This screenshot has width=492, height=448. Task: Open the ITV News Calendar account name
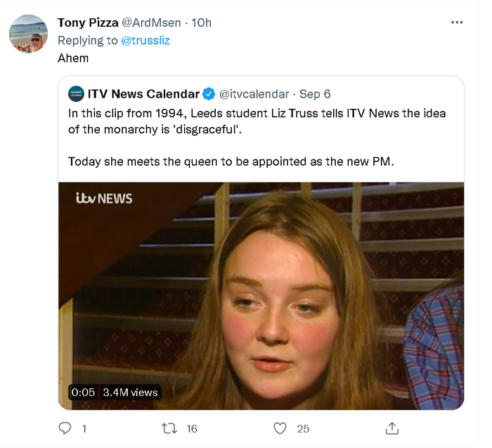(x=143, y=93)
